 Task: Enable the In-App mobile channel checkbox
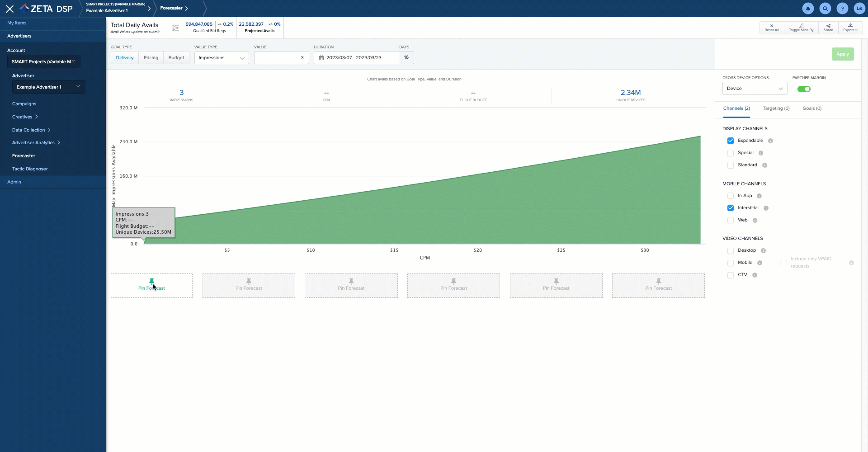[730, 196]
